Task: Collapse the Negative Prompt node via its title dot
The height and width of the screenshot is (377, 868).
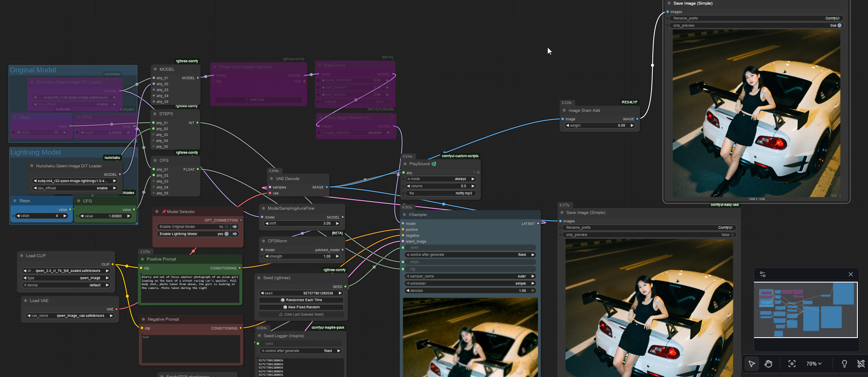Action: 143,319
